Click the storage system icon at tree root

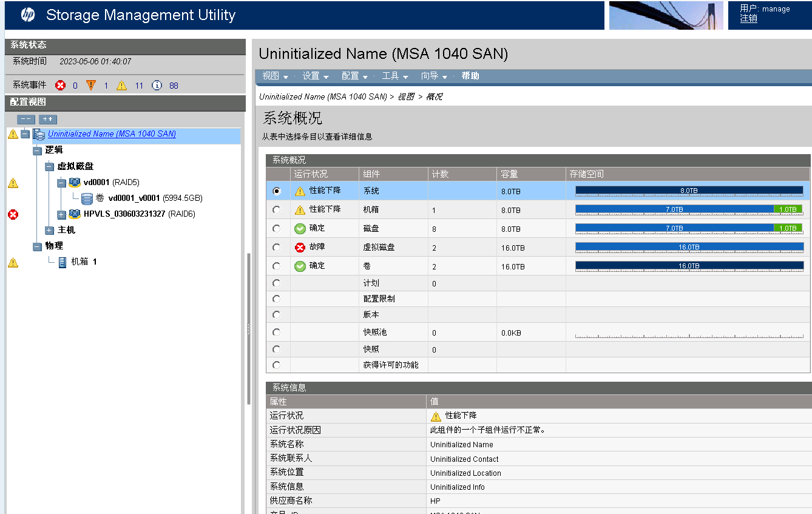pos(39,134)
